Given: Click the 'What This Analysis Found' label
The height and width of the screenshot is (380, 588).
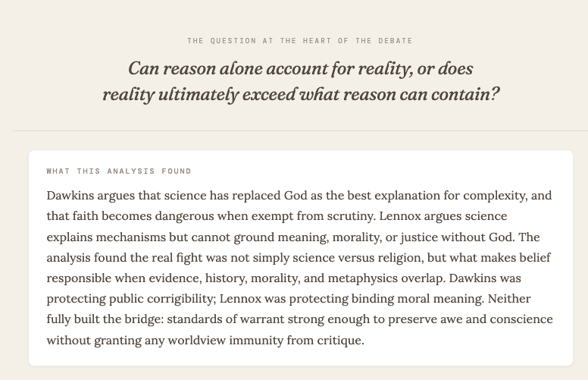Looking at the screenshot, I should (x=119, y=171).
